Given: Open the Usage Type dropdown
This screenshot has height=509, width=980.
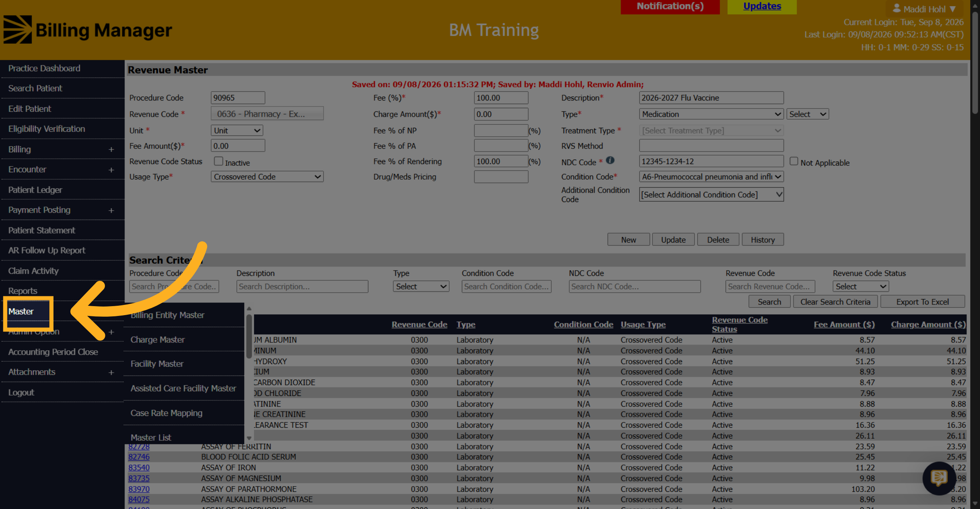Looking at the screenshot, I should pyautogui.click(x=267, y=177).
